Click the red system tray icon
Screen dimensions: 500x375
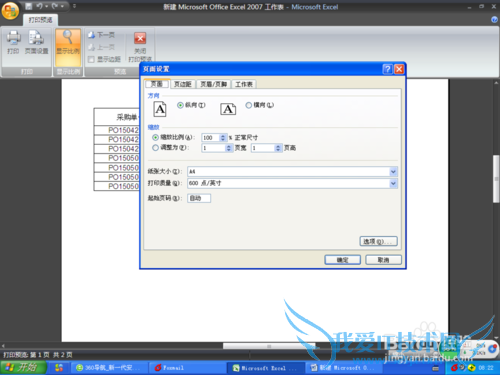pyautogui.click(x=454, y=368)
